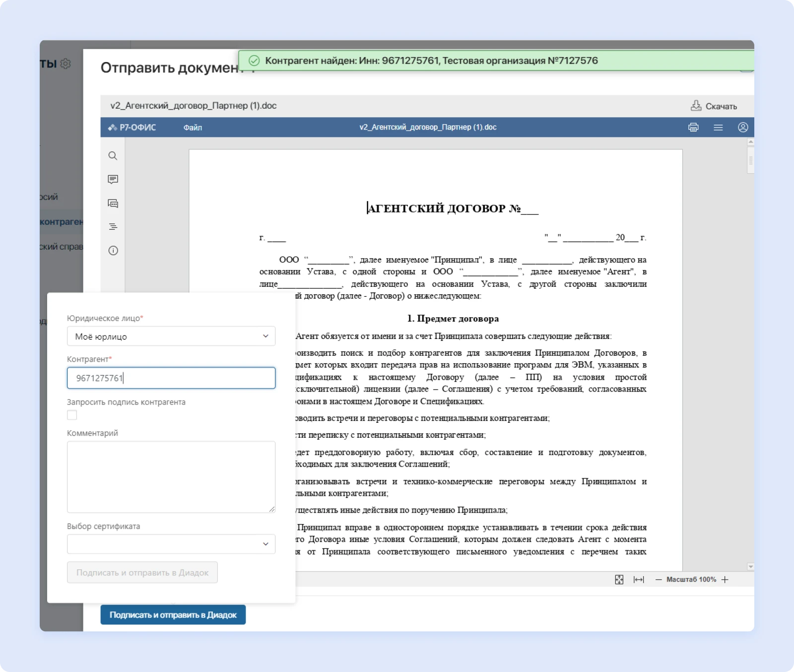
Task: Open the settings gear near ТЫ label
Action: coord(65,63)
